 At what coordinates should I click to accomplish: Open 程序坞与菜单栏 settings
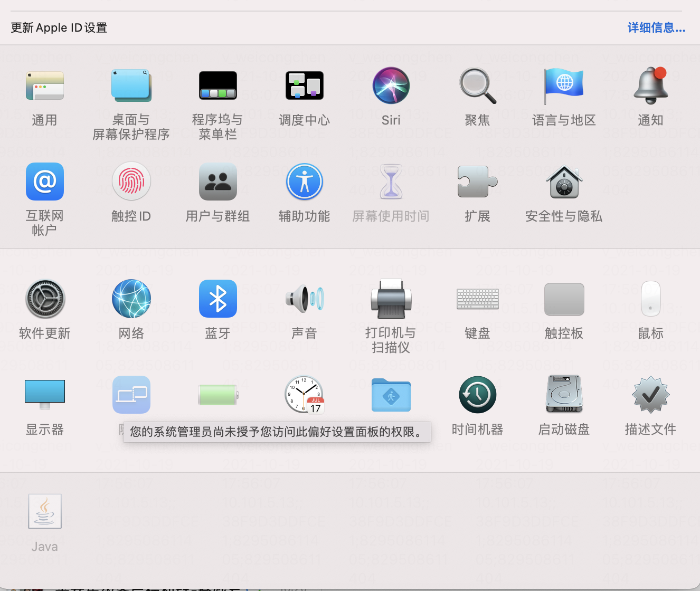(x=217, y=86)
